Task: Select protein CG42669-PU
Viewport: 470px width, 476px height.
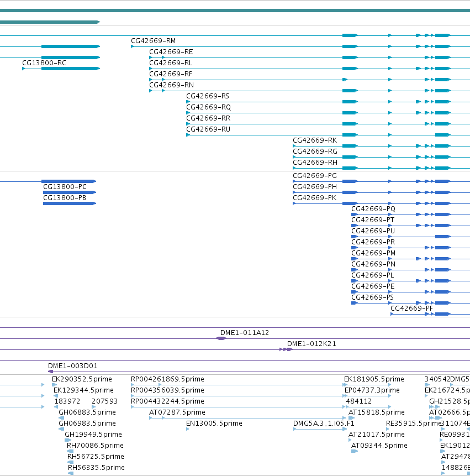Action: (373, 231)
